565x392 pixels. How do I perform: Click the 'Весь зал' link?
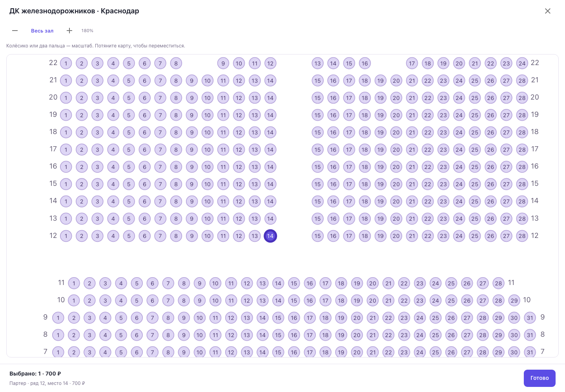point(42,31)
